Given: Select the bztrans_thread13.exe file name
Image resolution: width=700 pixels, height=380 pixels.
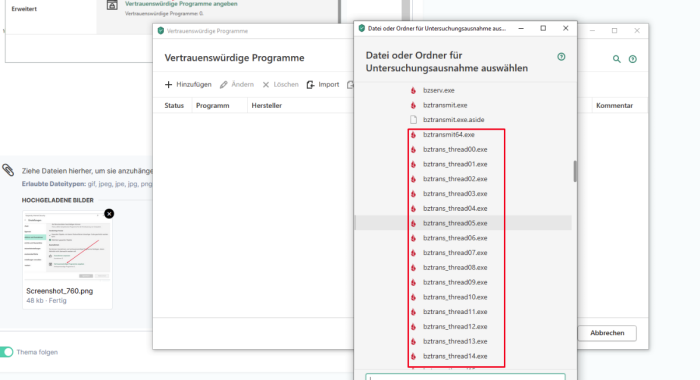Looking at the screenshot, I should pyautogui.click(x=455, y=341).
